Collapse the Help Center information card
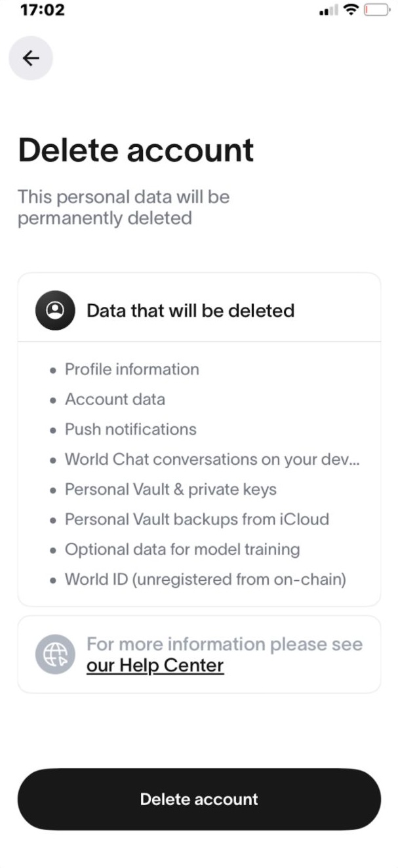Image resolution: width=398 pixels, height=868 pixels. click(199, 654)
